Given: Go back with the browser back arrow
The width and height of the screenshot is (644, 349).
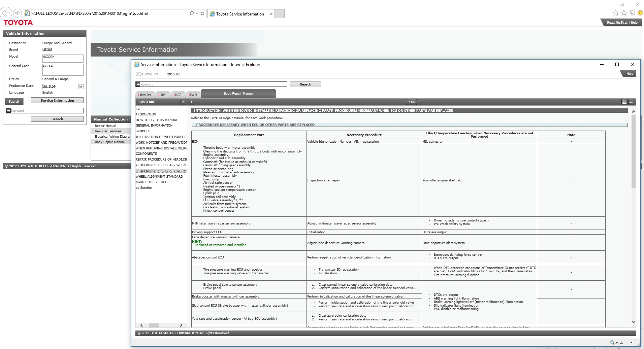Looking at the screenshot, I should coord(6,13).
